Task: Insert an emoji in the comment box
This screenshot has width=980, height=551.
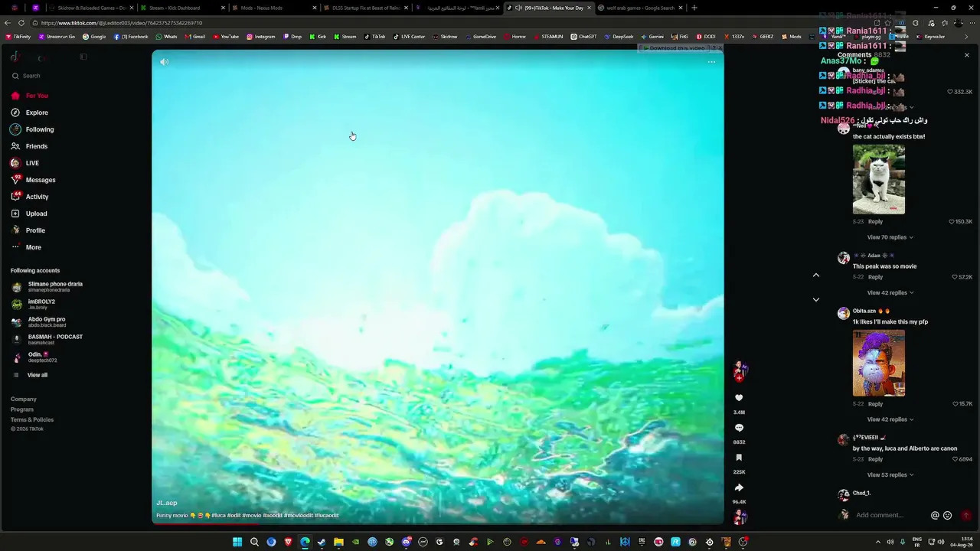Action: point(947,515)
